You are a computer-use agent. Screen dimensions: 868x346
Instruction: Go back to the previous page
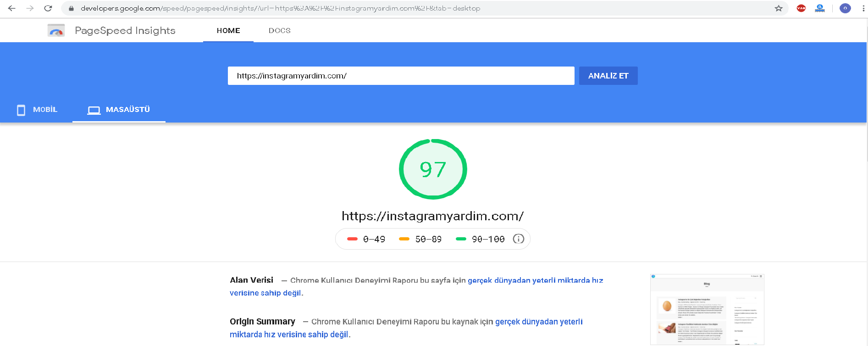(x=12, y=8)
